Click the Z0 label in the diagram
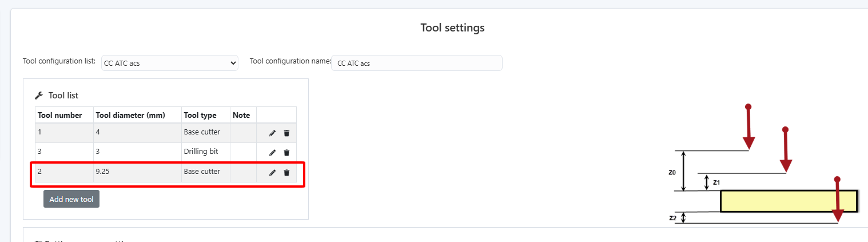 pos(672,172)
